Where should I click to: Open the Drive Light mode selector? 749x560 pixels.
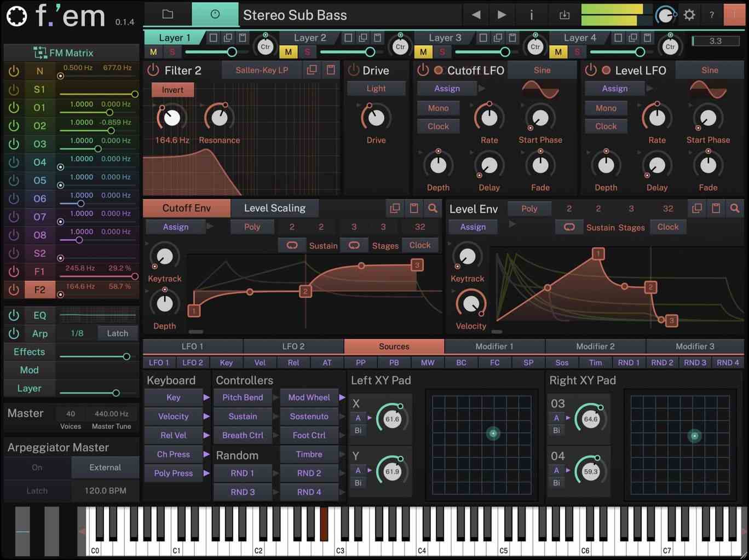[x=376, y=88]
